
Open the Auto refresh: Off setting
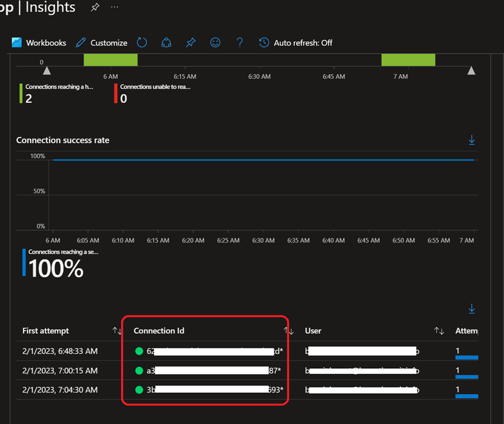click(296, 43)
